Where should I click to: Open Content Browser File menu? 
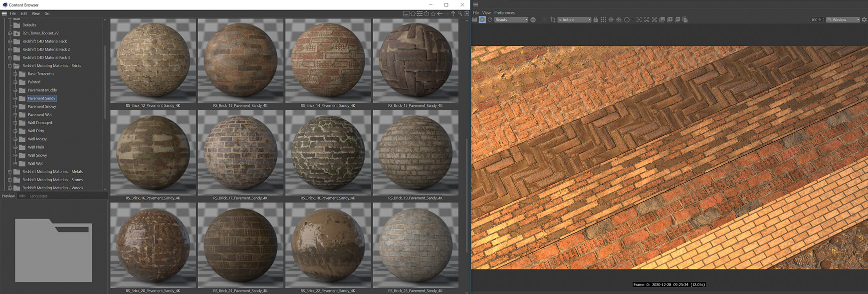coord(13,13)
